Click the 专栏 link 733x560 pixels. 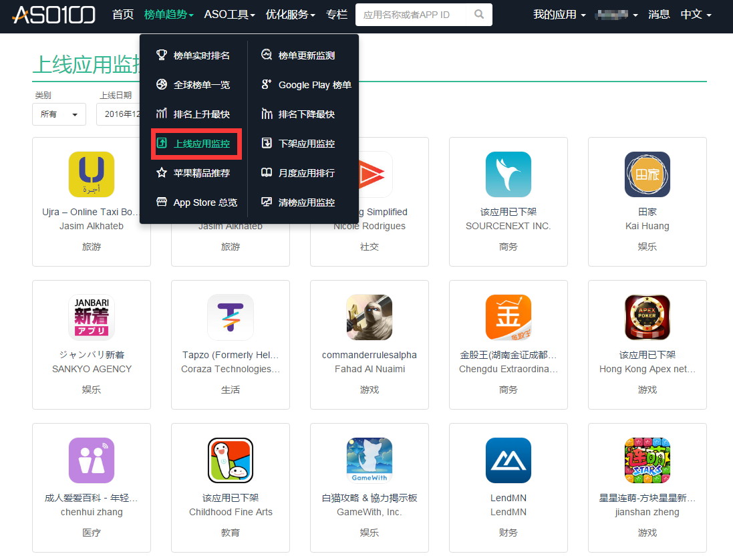tap(337, 14)
